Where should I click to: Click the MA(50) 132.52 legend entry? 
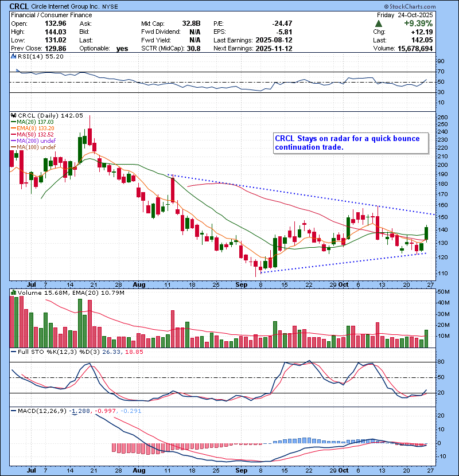[32, 134]
